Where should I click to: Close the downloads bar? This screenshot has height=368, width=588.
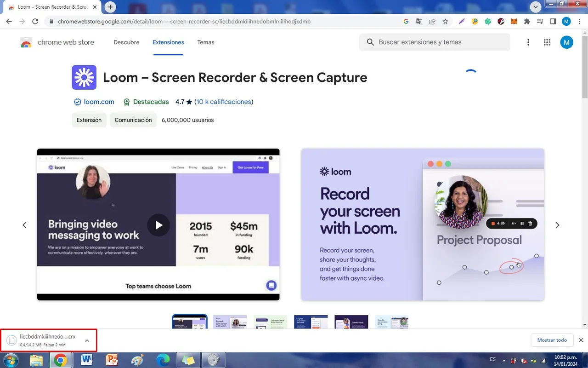tap(581, 340)
